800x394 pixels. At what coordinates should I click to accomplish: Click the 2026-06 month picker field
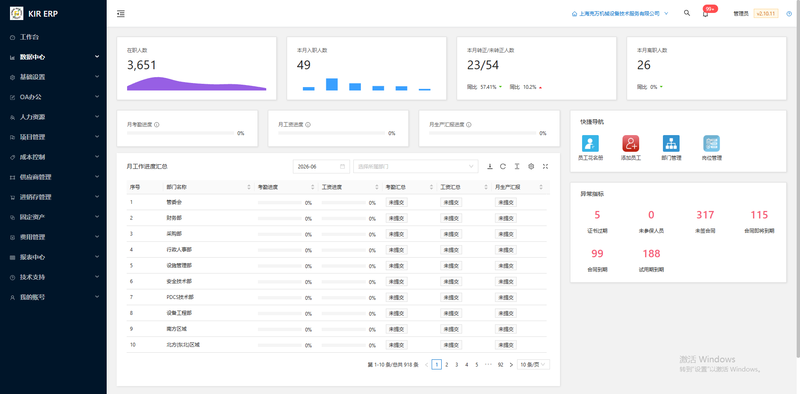[321, 166]
